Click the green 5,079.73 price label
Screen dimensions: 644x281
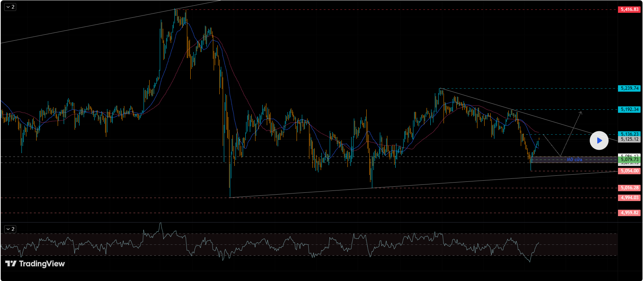tap(629, 160)
